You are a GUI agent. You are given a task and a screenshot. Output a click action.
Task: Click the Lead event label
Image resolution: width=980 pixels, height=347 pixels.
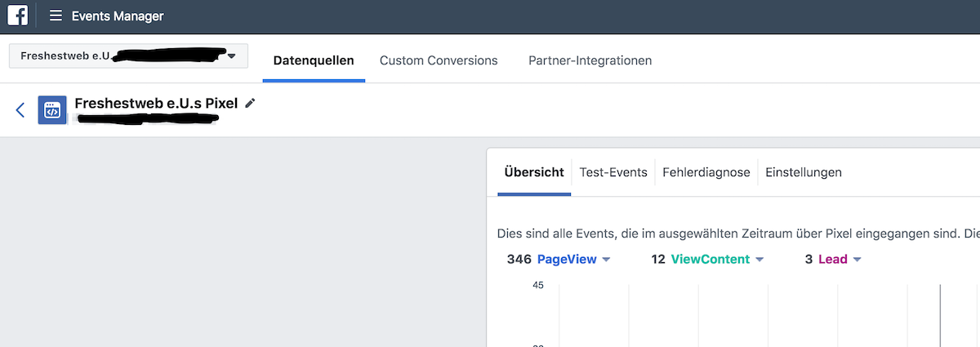tap(833, 260)
